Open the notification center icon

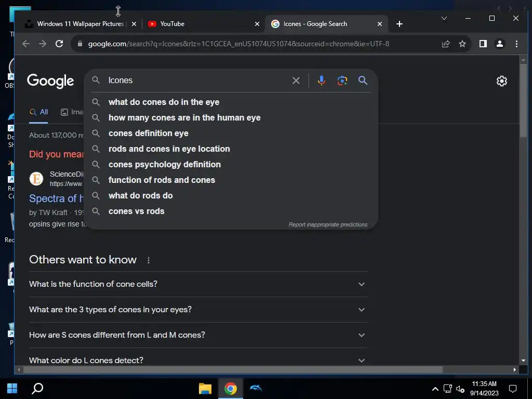click(513, 389)
